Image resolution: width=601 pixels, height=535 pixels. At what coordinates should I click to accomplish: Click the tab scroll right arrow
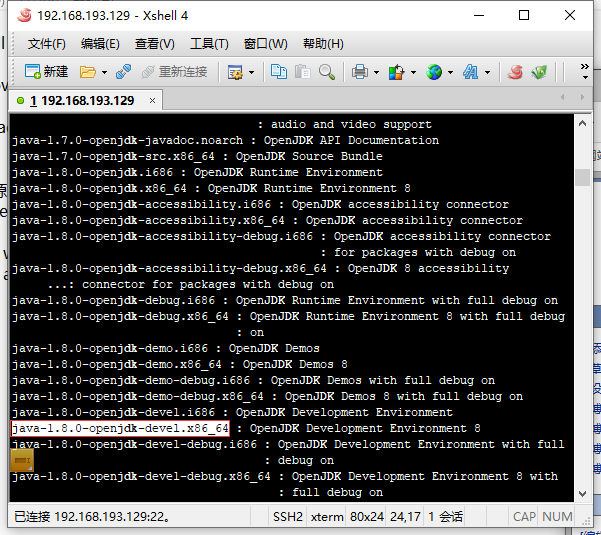582,97
